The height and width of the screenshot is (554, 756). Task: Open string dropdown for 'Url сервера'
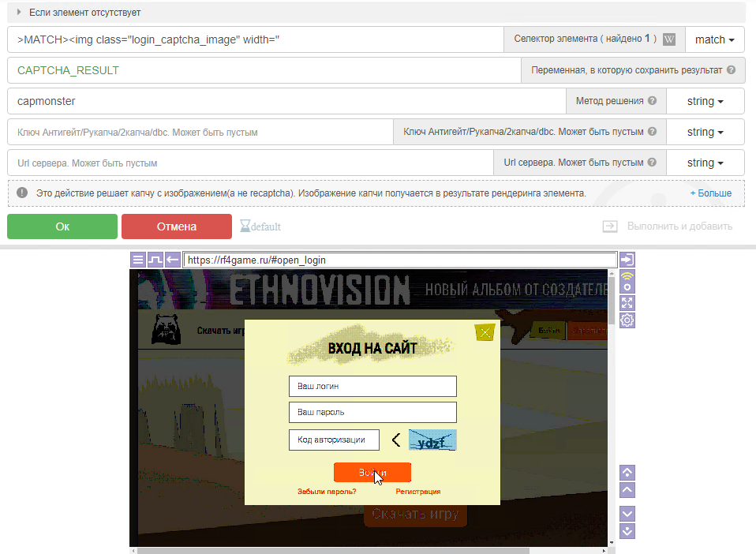[705, 163]
